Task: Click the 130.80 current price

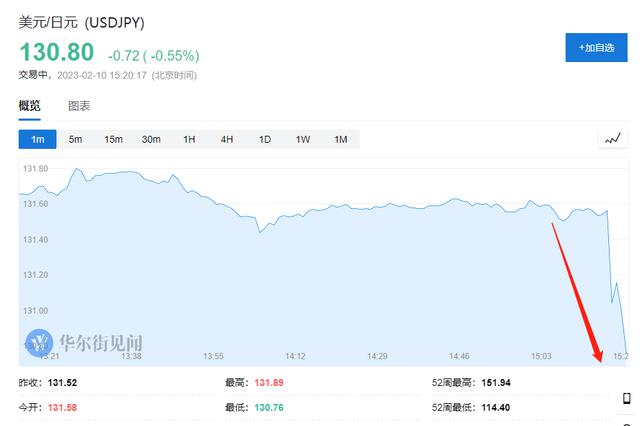Action: click(x=57, y=52)
